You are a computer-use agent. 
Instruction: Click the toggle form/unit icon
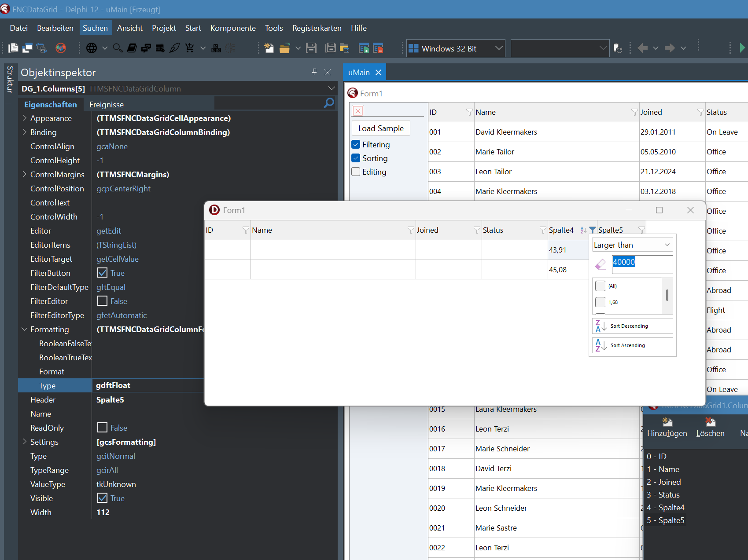pos(41,48)
